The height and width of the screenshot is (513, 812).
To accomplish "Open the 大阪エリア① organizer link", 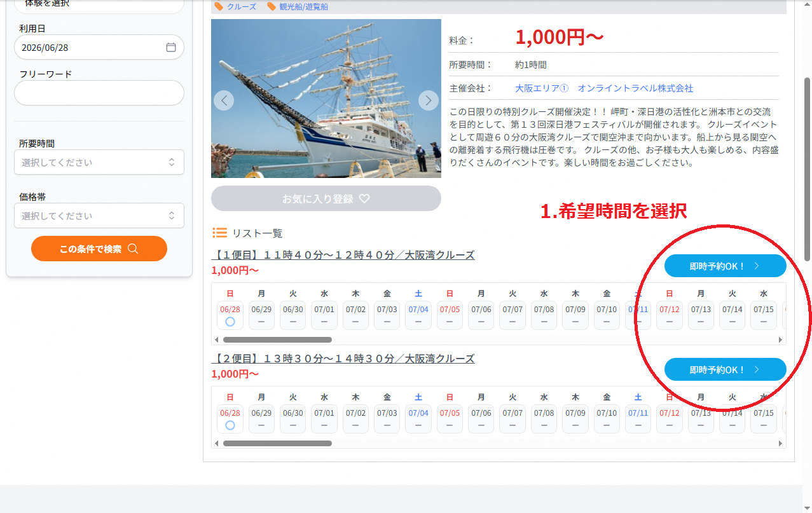I will pyautogui.click(x=604, y=88).
